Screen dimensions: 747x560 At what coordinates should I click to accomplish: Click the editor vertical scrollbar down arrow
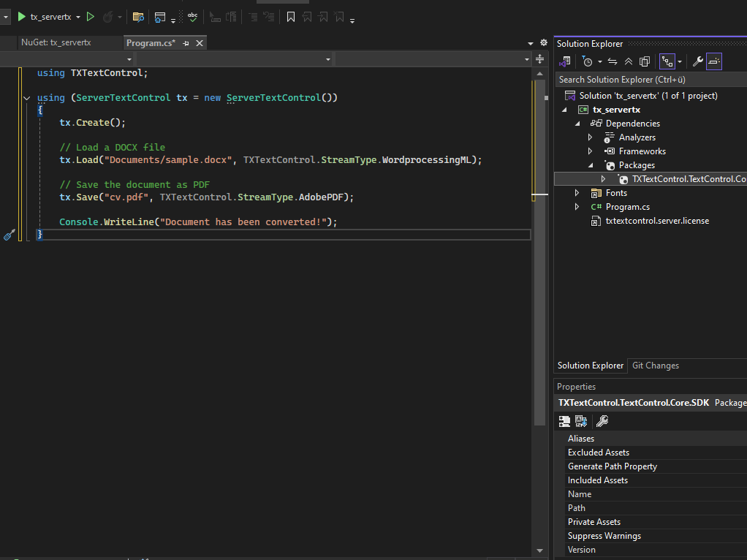[539, 550]
